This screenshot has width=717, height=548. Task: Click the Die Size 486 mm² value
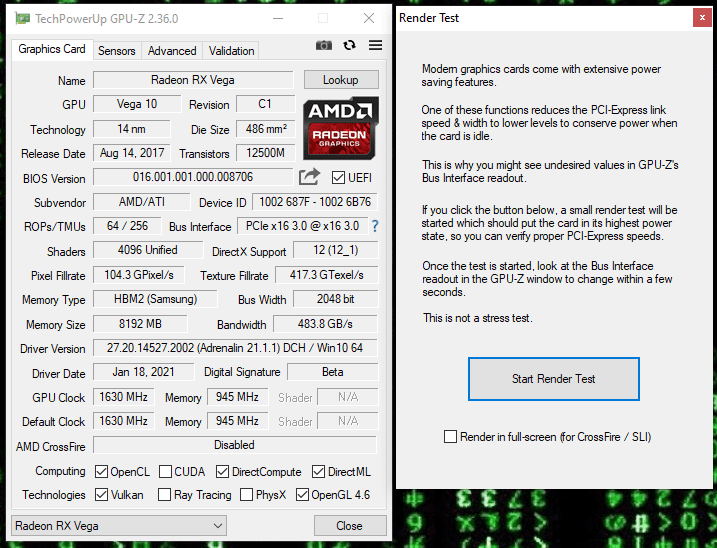coord(266,129)
